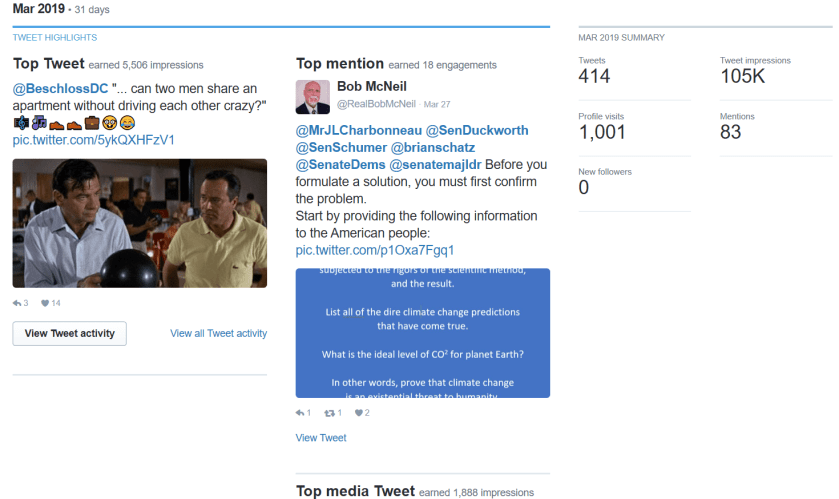Like Bob McNeil's mention with the heart icon
Viewport: 839px width, 499px height.
coord(359,412)
